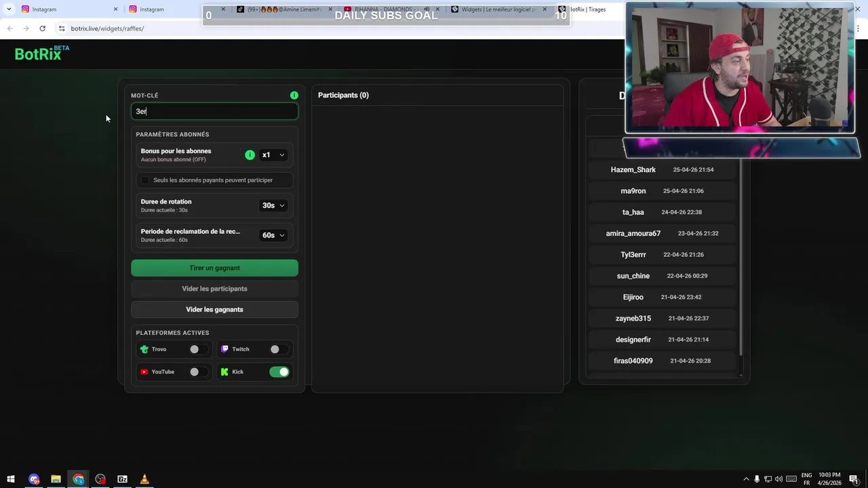Image resolution: width=868 pixels, height=488 pixels.
Task: Open the Windows Start menu
Action: click(x=11, y=479)
